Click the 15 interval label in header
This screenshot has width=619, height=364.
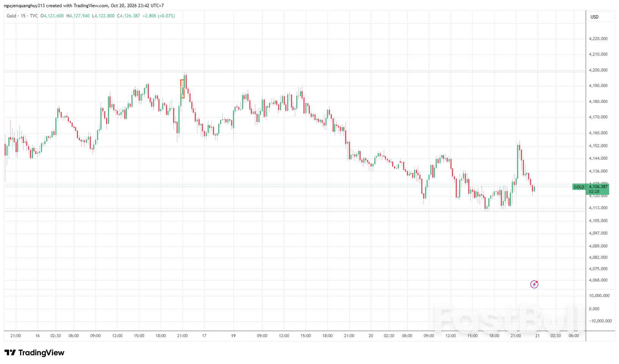click(x=23, y=16)
